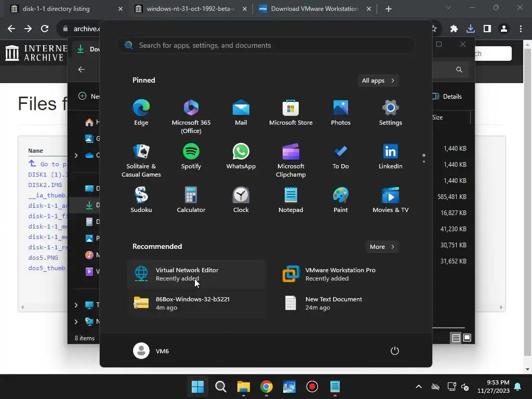Go to next page of pinned apps

(x=424, y=161)
